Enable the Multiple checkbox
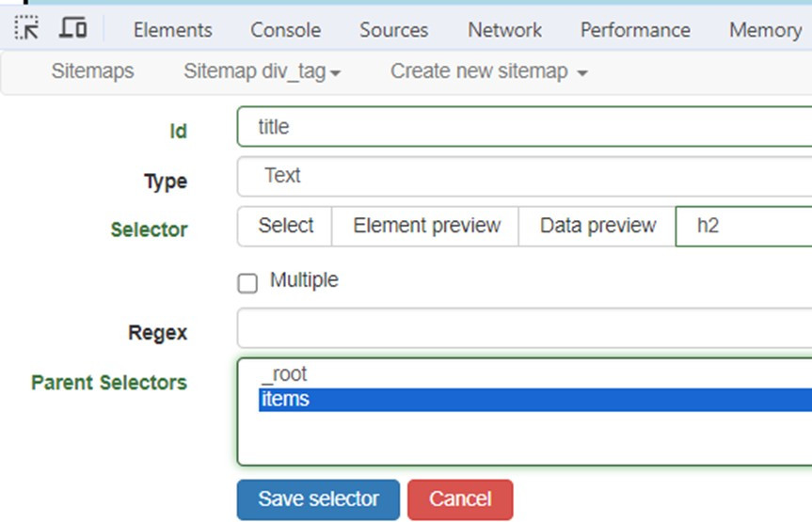 point(247,282)
